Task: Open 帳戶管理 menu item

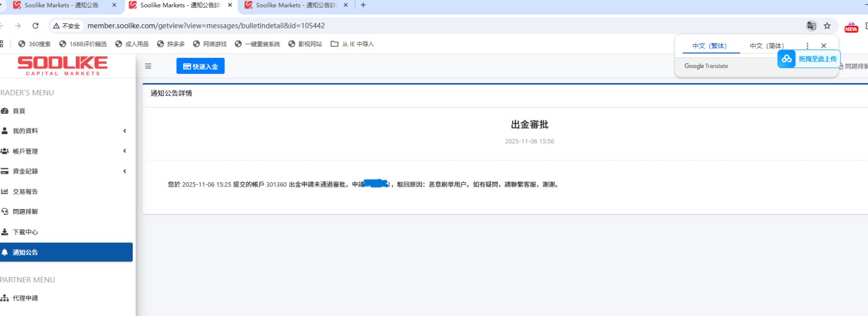Action: (25, 152)
